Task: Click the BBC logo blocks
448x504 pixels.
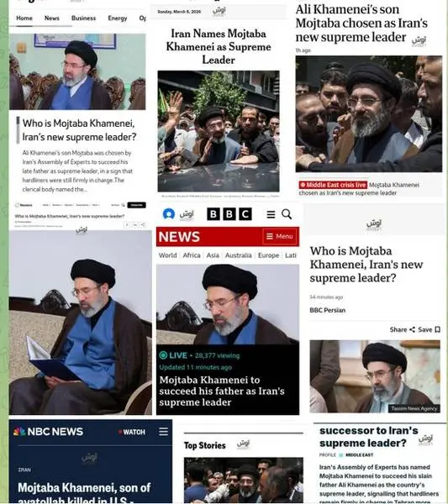Action: [229, 214]
